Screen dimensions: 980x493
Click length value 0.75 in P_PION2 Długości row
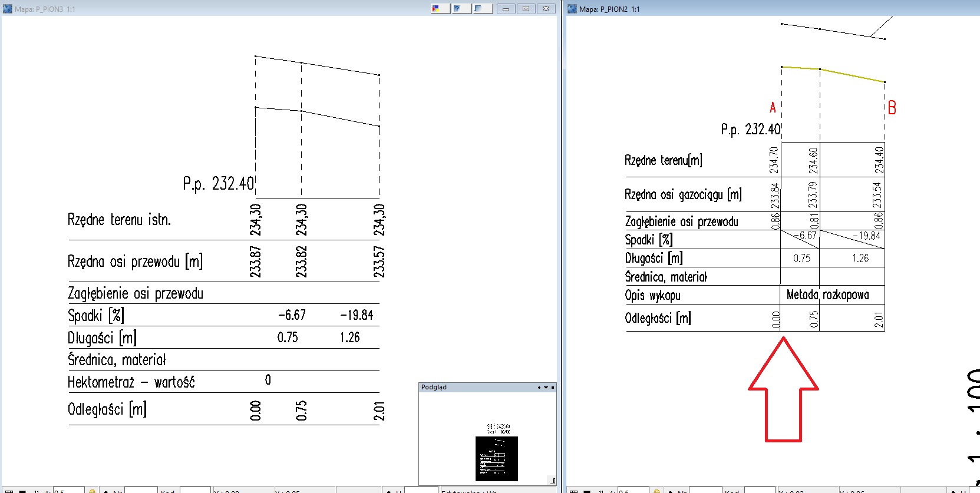coord(801,258)
